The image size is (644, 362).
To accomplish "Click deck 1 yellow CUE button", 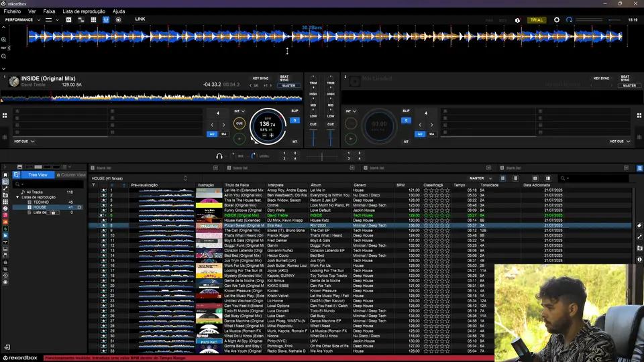I will [239, 123].
